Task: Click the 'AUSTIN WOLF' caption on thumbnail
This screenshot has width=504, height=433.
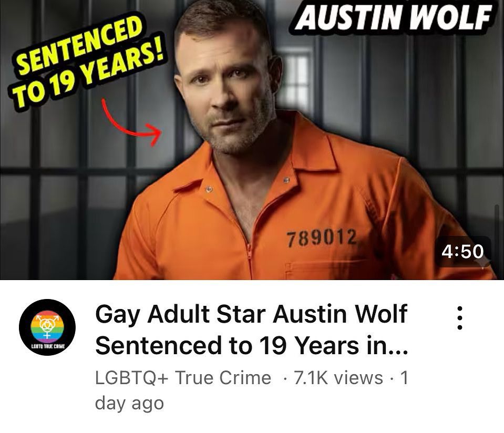Action: point(394,17)
